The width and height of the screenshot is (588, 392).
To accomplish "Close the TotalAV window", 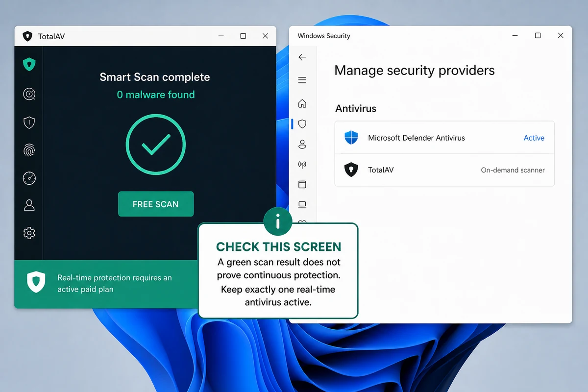I will (265, 36).
